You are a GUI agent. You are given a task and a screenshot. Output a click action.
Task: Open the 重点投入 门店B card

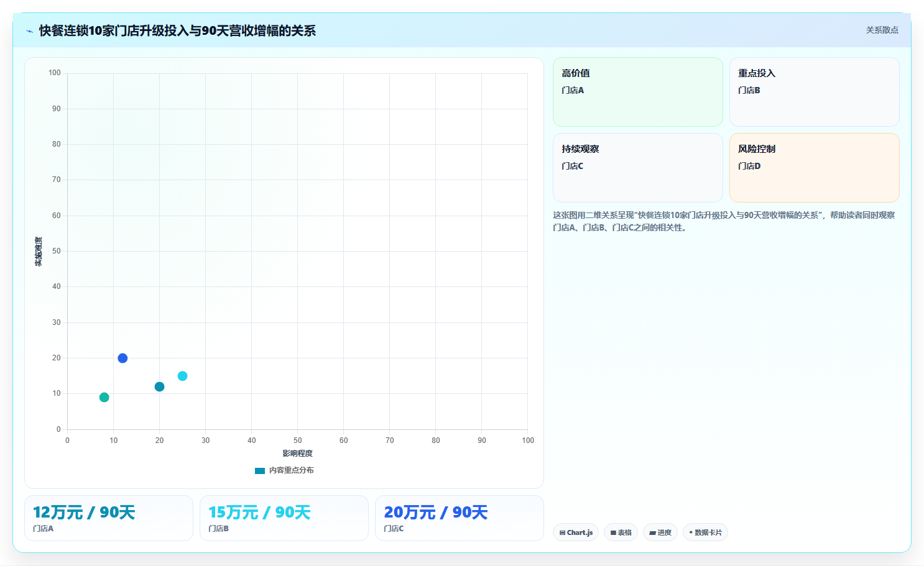click(x=814, y=92)
